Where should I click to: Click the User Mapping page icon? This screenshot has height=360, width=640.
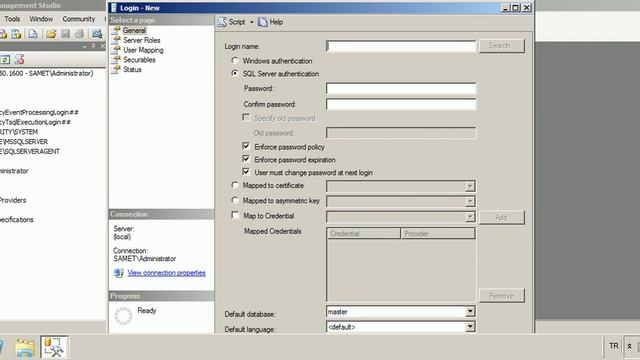coord(116,50)
